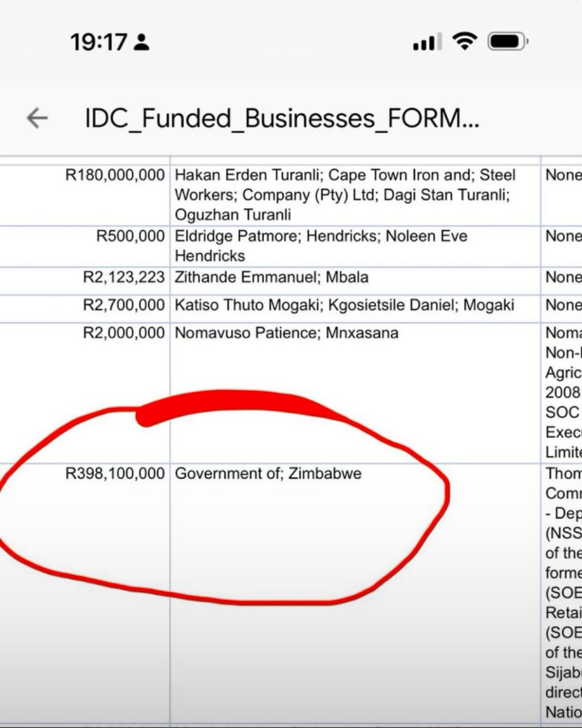Viewport: 582px width, 728px height.
Task: Select the Hakan Erden Turanli cell
Action: point(355,195)
